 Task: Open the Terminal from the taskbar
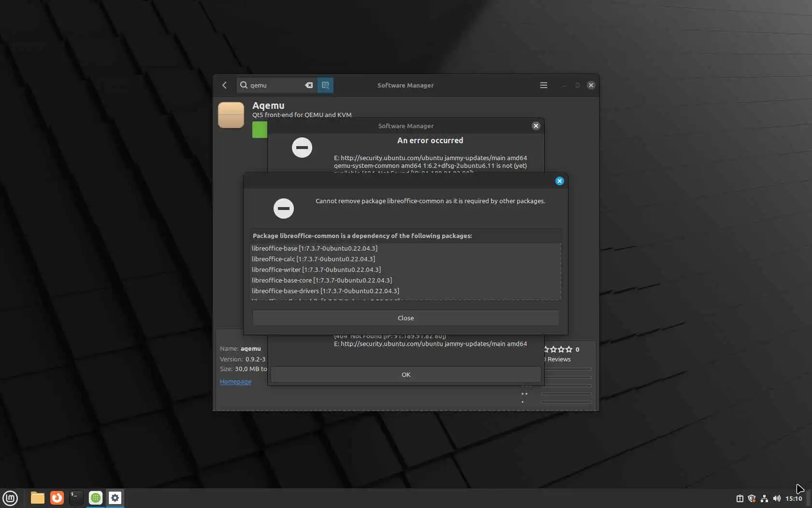[x=76, y=498]
